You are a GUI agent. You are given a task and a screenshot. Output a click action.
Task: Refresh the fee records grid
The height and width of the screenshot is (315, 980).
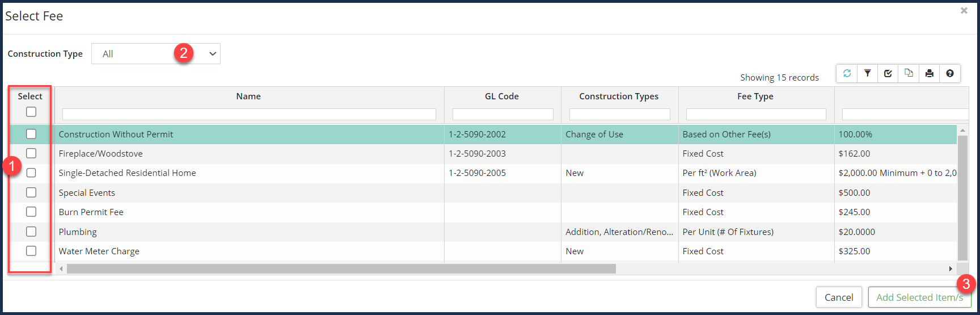click(x=847, y=73)
